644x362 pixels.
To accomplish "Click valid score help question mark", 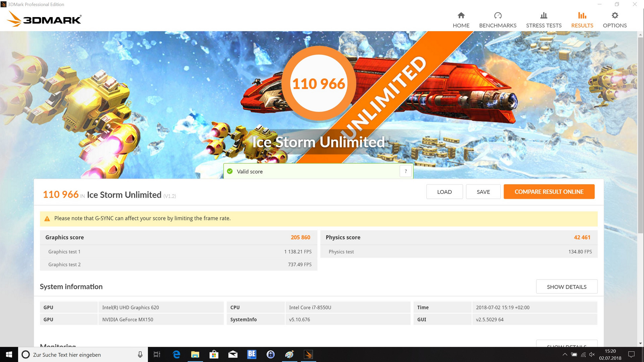I will pyautogui.click(x=406, y=171).
